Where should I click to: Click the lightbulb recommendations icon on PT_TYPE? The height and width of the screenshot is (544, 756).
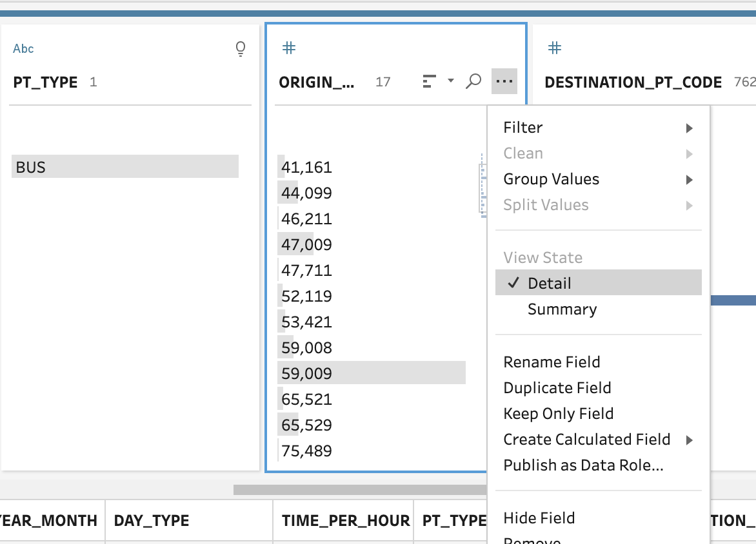click(x=241, y=49)
